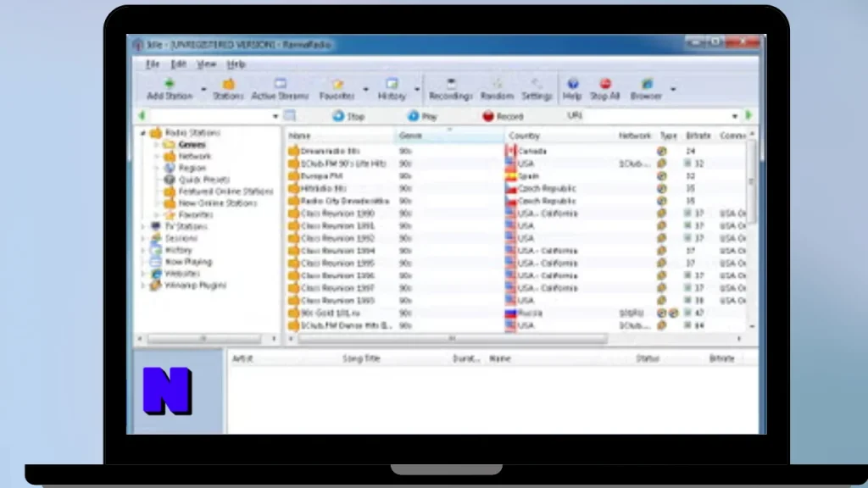Click the Help toolbar icon
The image size is (868, 488).
pyautogui.click(x=572, y=89)
